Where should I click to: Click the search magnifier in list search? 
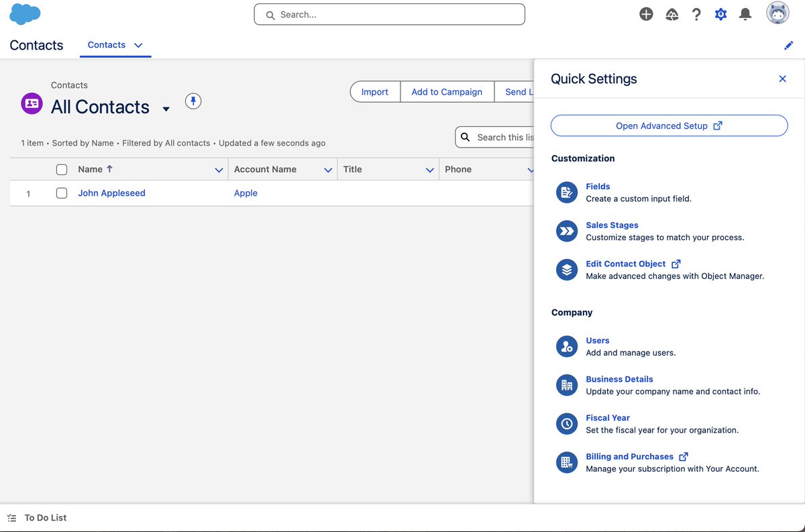[x=466, y=138]
